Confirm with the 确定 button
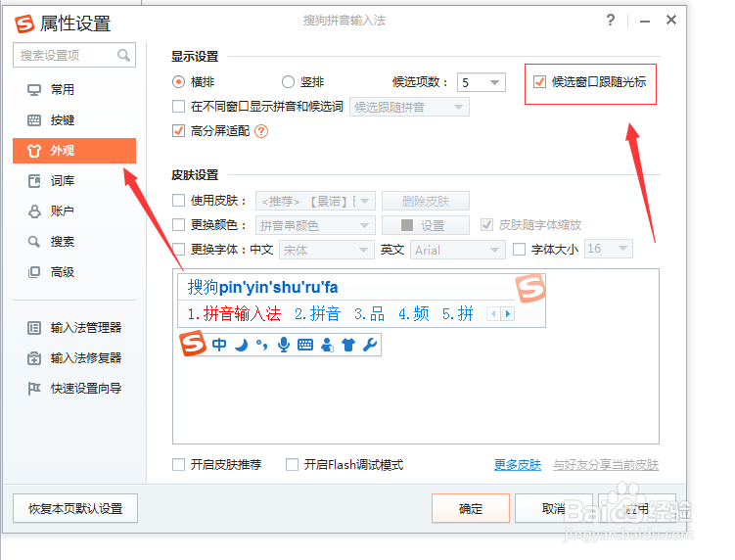The height and width of the screenshot is (560, 735). pos(471,508)
